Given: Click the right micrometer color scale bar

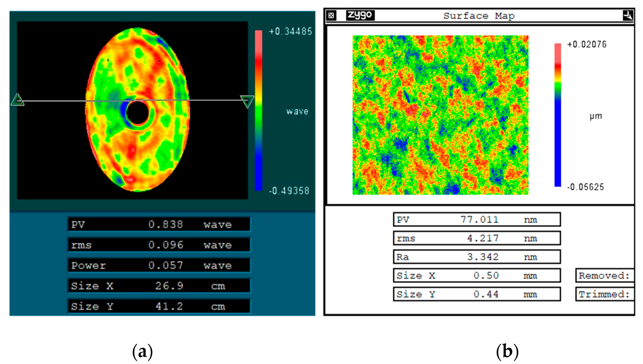Looking at the screenshot, I should pos(558,115).
